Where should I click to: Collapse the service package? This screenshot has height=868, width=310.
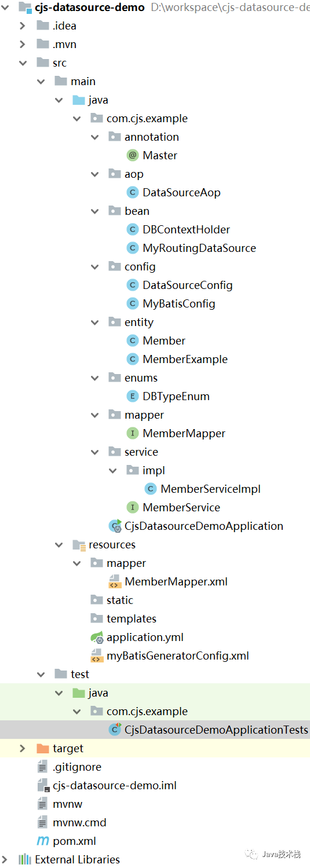coord(95,452)
